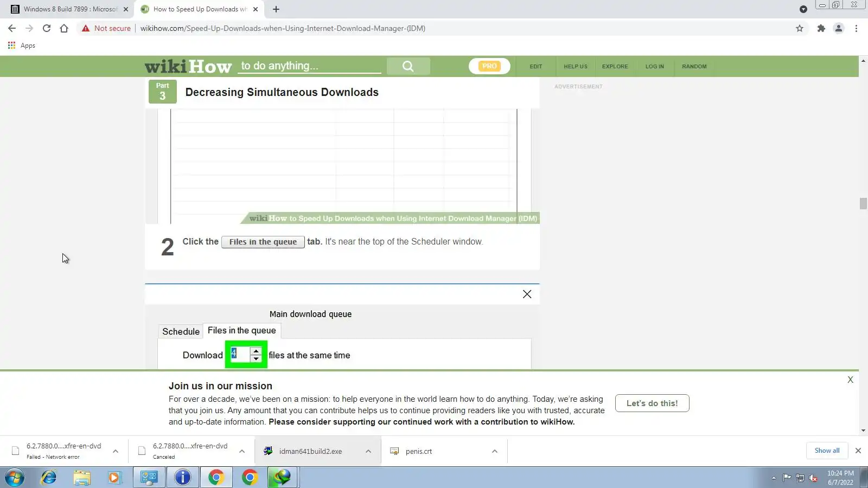Screen dimensions: 868x488
Task: Click the wikiHow search magnifier button
Action: coord(408,66)
